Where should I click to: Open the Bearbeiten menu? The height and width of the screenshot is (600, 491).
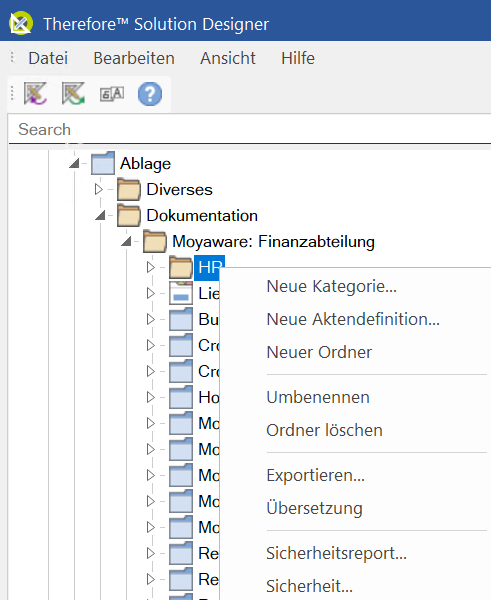[134, 58]
